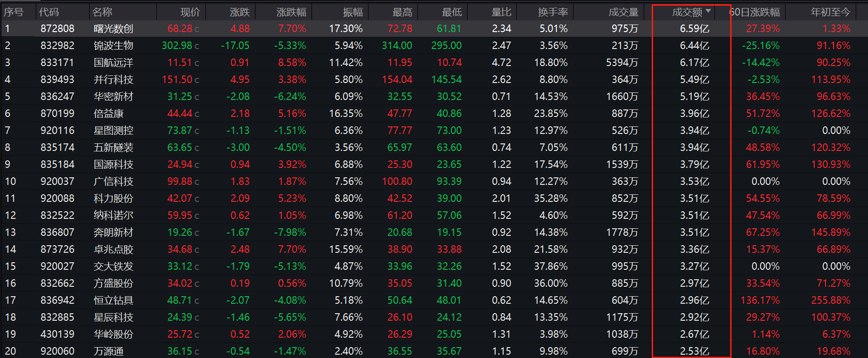868x358 pixels.
Task: Open the 并行科技 stock row
Action: (x=113, y=80)
